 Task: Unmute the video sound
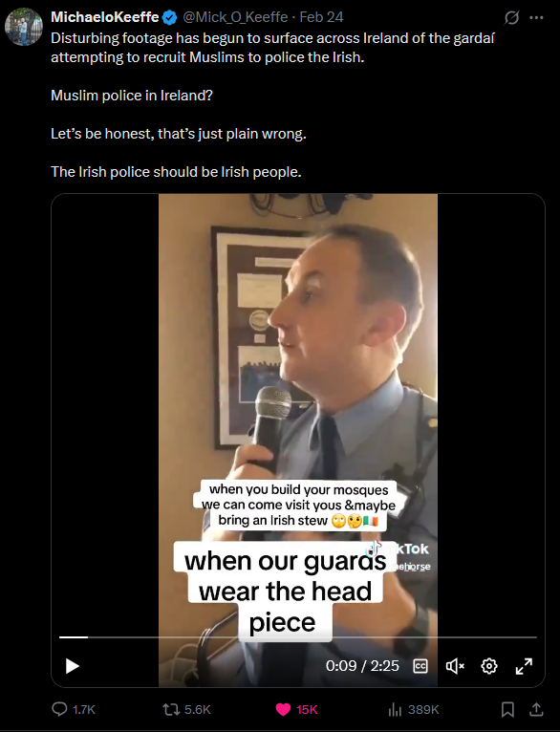point(455,666)
